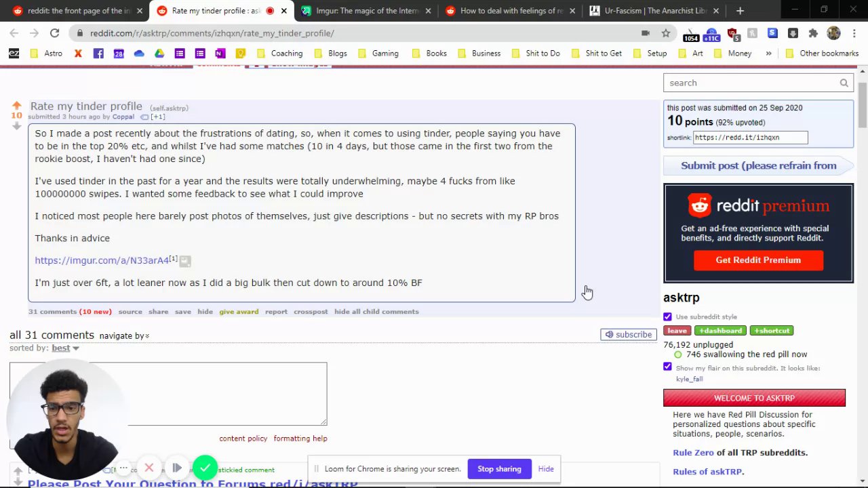Open the Gaming bookmarks folder

click(378, 53)
